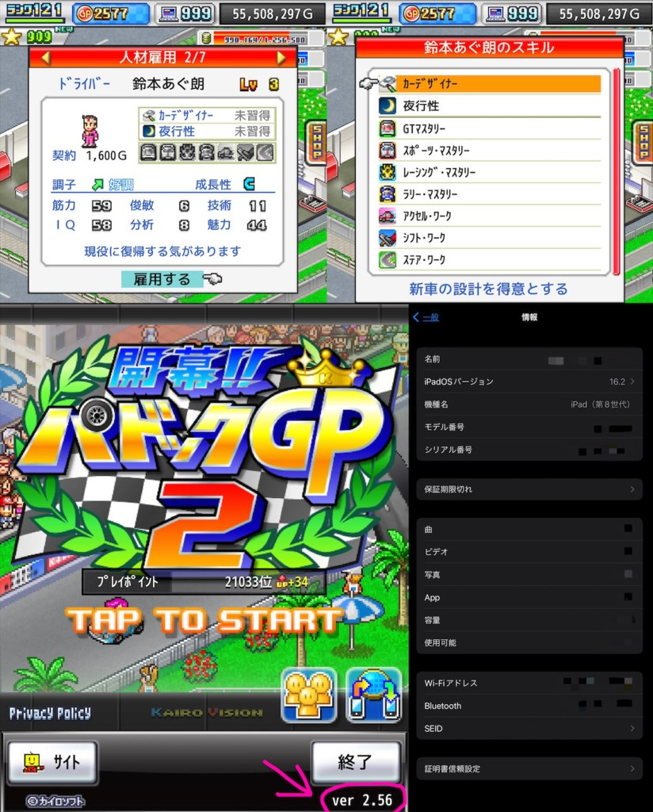Tap the 好調 condition arrow icon
The height and width of the screenshot is (812, 653).
tap(97, 184)
